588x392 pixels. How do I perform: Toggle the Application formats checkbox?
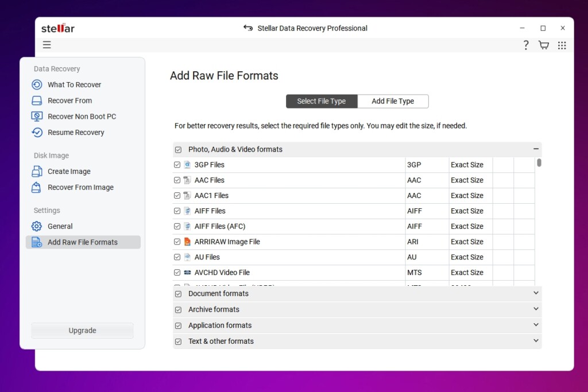[178, 325]
